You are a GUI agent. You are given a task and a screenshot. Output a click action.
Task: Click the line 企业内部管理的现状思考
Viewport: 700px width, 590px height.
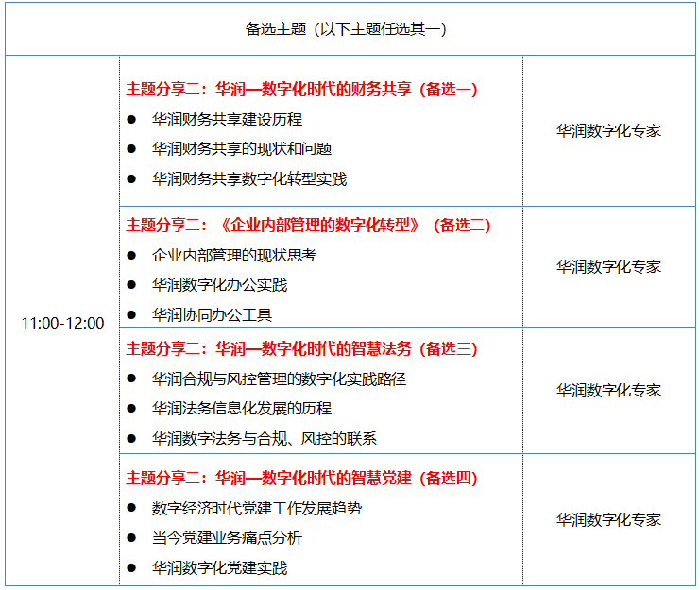[x=234, y=255]
